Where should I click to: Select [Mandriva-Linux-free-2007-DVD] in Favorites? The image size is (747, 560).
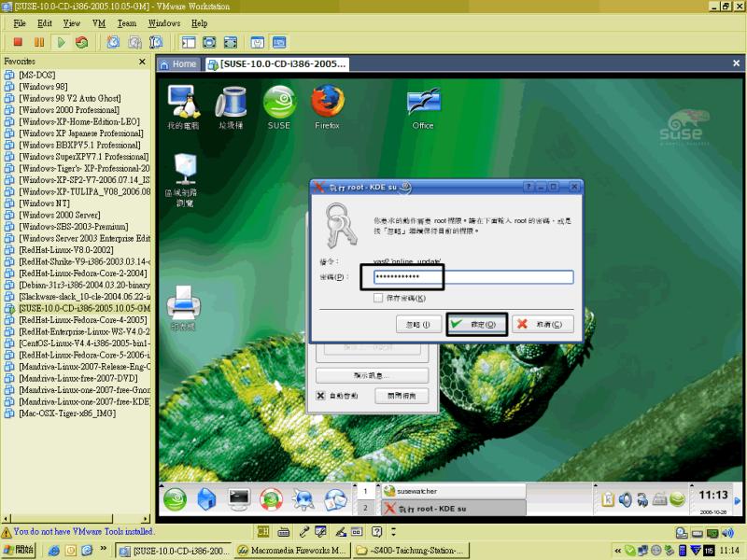pos(78,379)
